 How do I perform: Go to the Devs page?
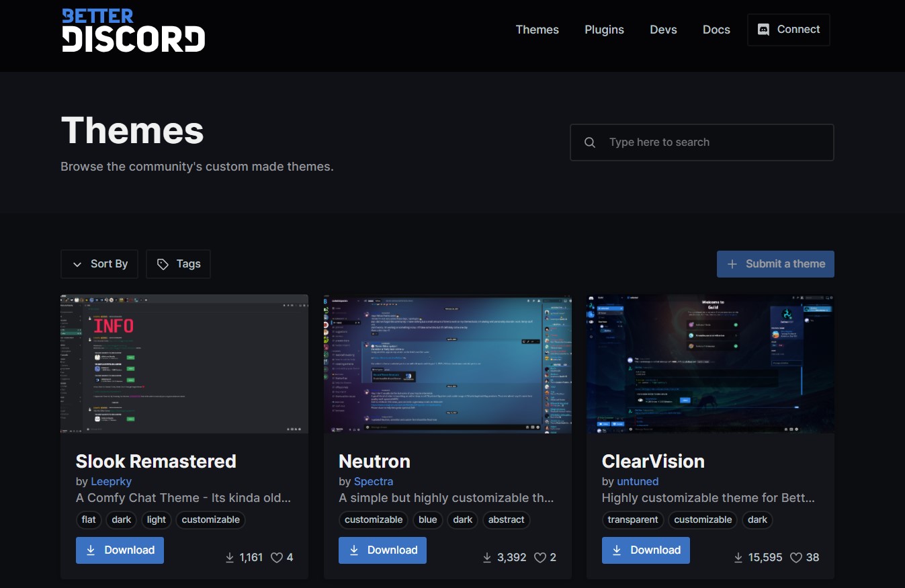(x=663, y=30)
